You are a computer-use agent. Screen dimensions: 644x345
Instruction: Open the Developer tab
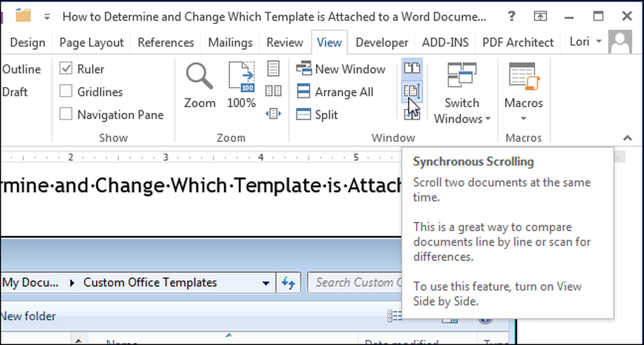click(x=382, y=43)
